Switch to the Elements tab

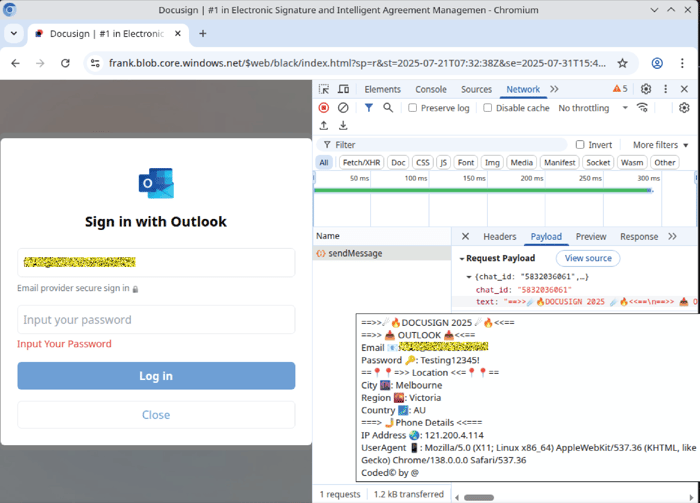click(383, 89)
